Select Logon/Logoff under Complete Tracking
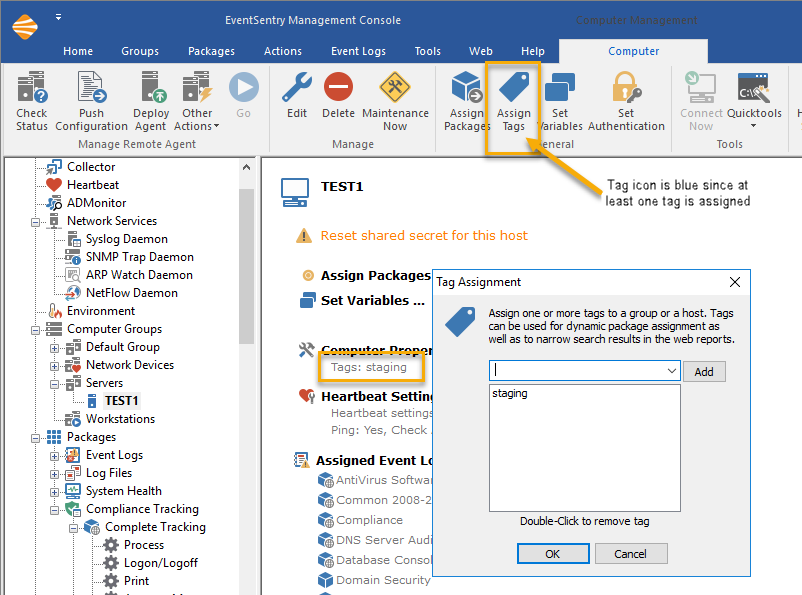Image resolution: width=802 pixels, height=595 pixels. pos(161,563)
